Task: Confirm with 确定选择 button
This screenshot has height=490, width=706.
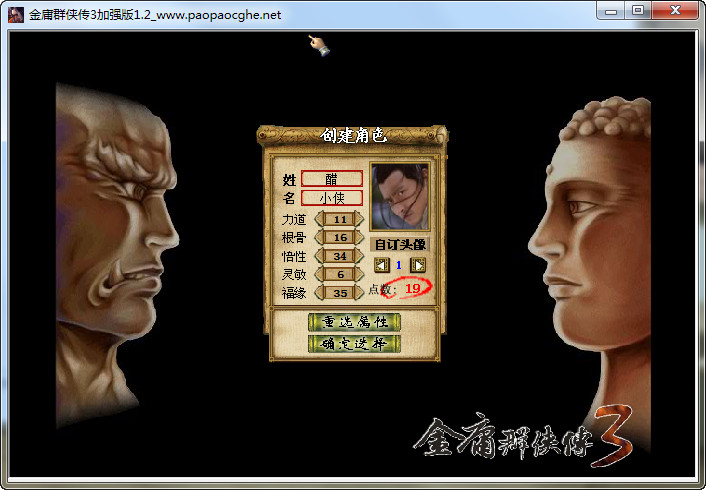Action: 354,345
